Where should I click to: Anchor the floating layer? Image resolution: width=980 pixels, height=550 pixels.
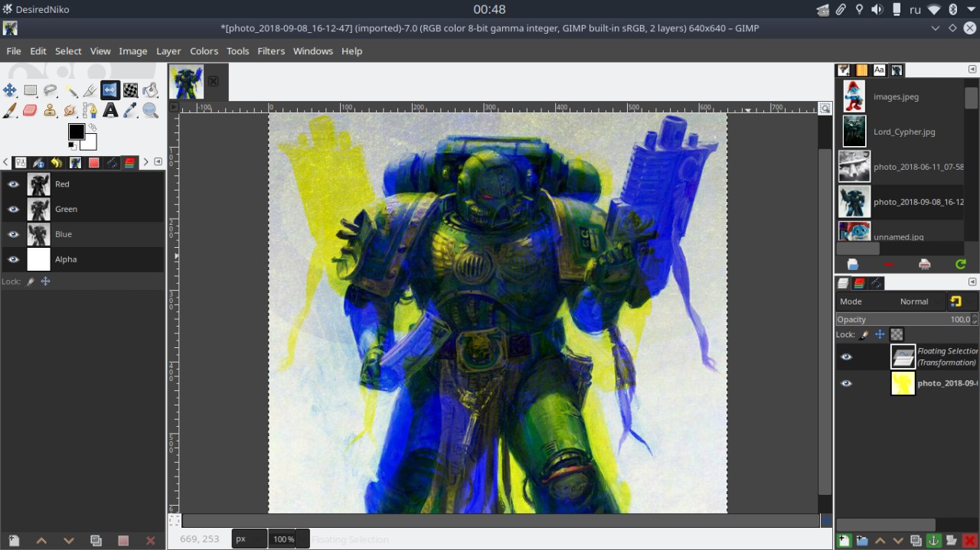click(x=933, y=541)
